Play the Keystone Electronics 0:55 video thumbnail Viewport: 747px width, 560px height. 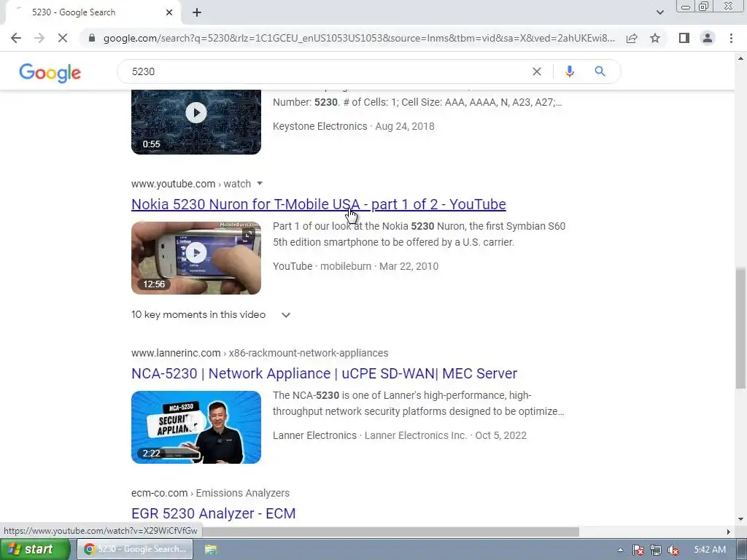pos(196,122)
